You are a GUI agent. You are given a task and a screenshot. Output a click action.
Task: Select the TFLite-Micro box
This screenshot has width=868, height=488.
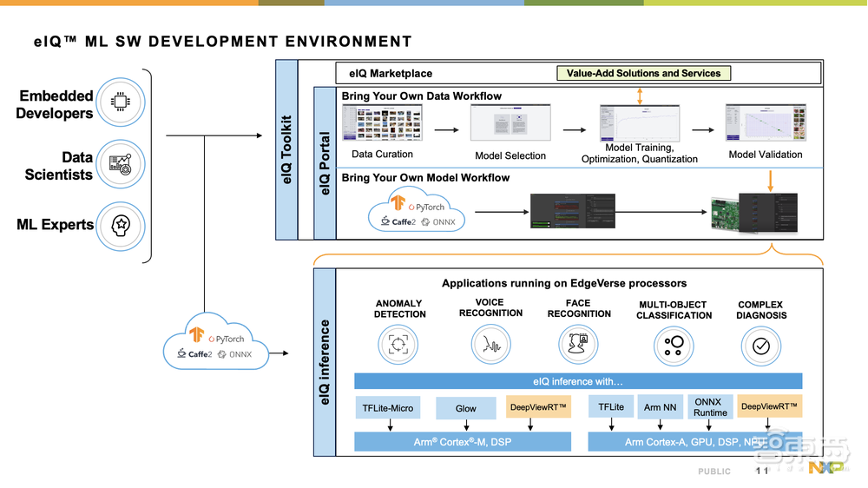click(x=387, y=407)
